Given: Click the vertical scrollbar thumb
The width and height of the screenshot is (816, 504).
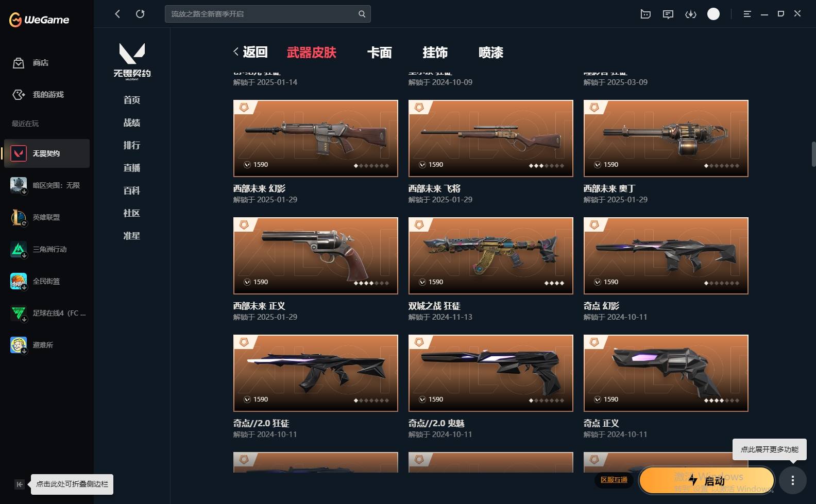Looking at the screenshot, I should point(813,154).
